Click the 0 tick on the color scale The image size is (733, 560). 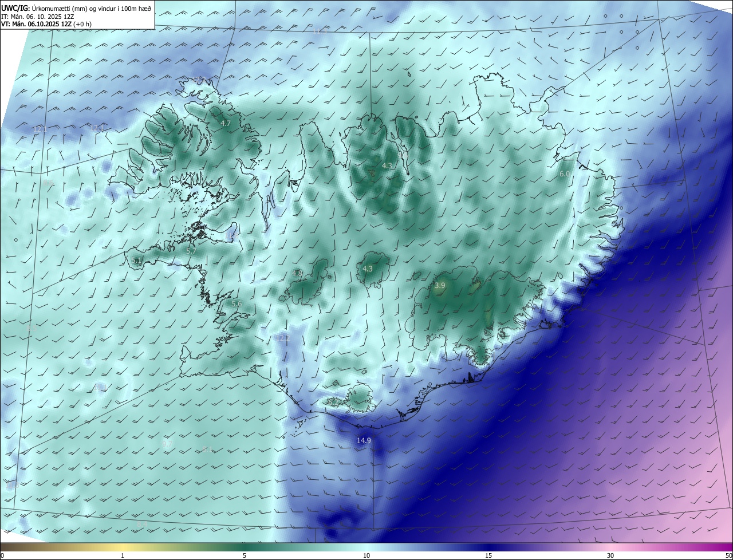(2, 555)
